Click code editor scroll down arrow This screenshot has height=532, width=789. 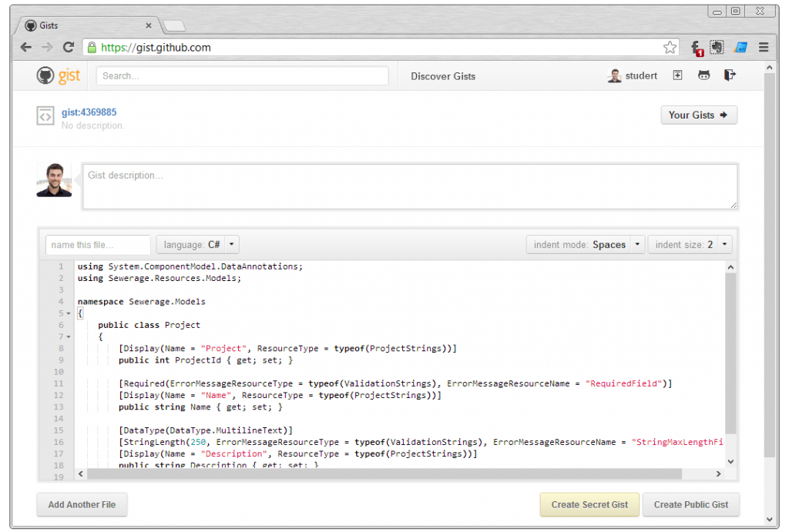(x=730, y=461)
